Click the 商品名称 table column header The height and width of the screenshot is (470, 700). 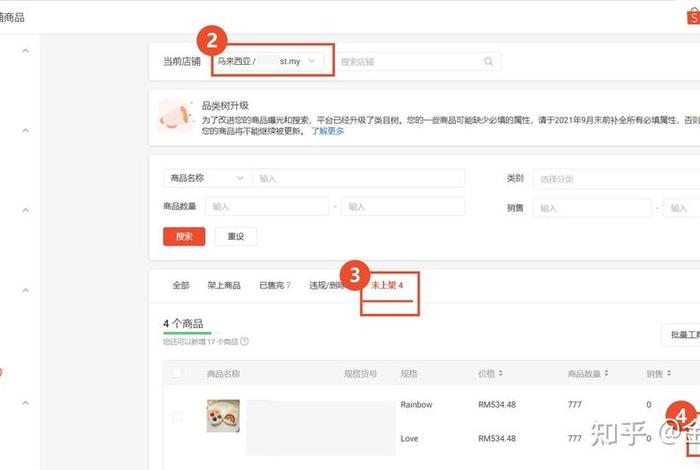tap(223, 374)
